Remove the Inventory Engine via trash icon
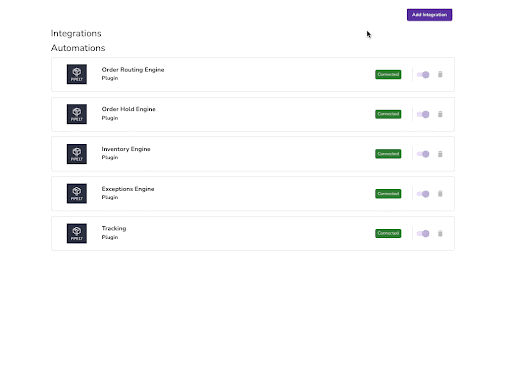The image size is (512, 376). [440, 154]
